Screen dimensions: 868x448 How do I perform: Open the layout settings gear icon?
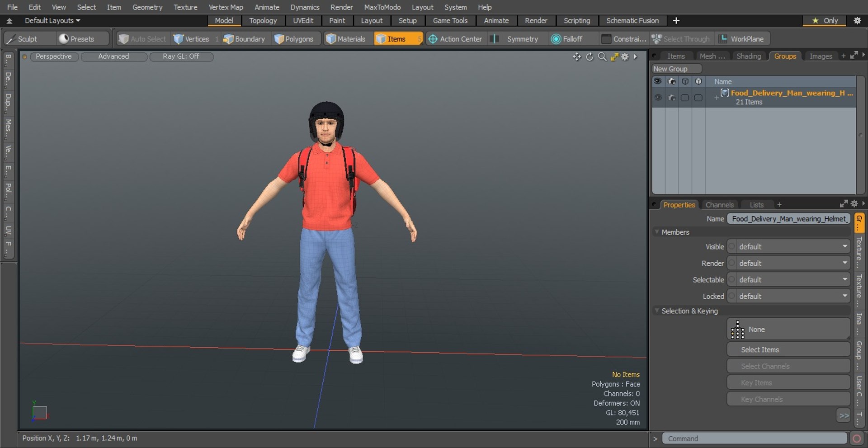[857, 20]
